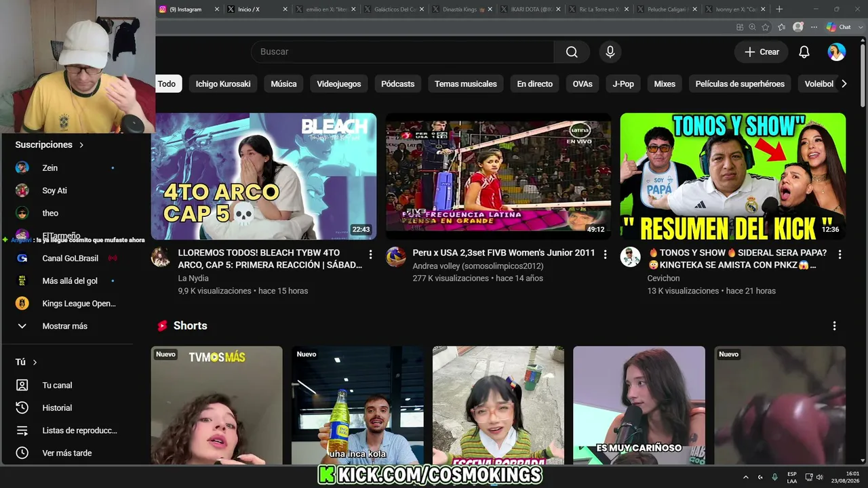Show hidden system tray icons
The height and width of the screenshot is (488, 868).
coord(746,477)
